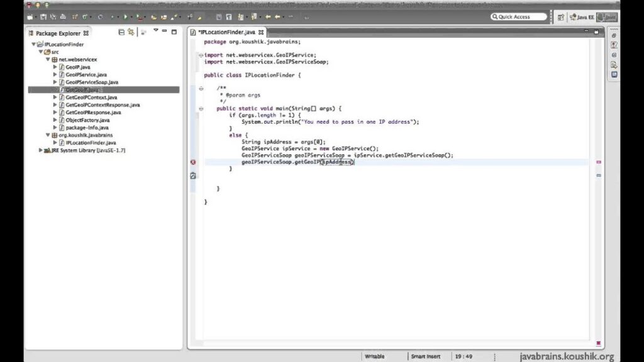Select the Collapse All icon in Package Explorer
644x362 pixels.
point(121,31)
